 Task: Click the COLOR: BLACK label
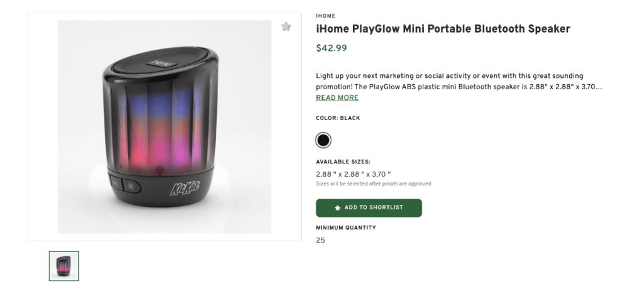coord(338,118)
